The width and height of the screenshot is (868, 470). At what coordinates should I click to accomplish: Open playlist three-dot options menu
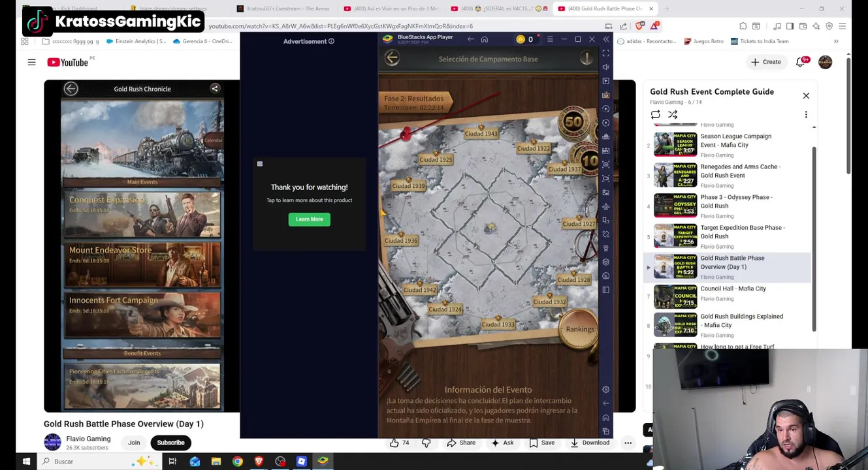coord(806,115)
